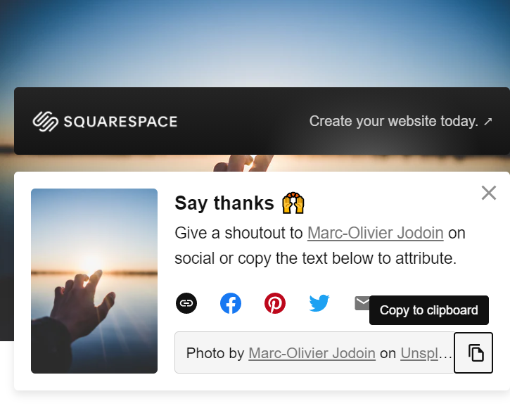This screenshot has height=420, width=510.
Task: Click the 'Say thanks' heading
Action: pyautogui.click(x=224, y=203)
